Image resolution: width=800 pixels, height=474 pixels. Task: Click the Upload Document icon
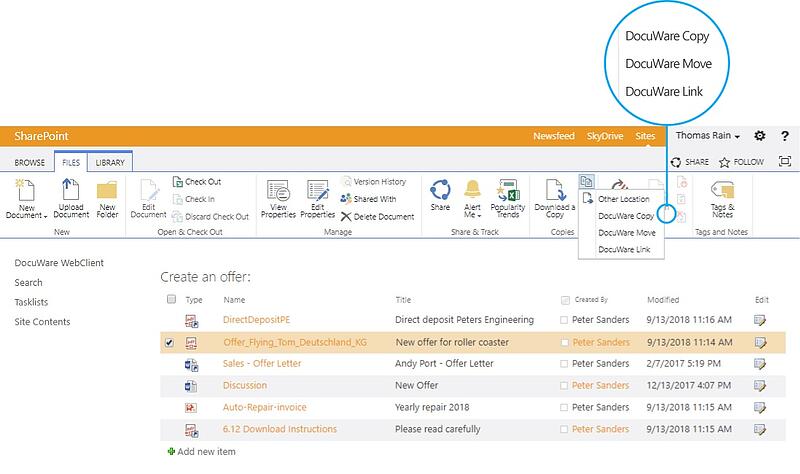pos(70,190)
